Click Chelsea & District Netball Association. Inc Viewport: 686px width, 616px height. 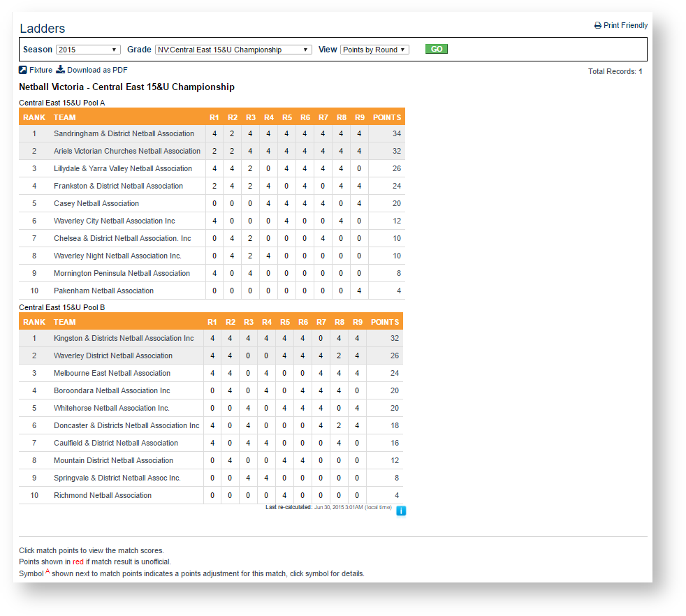pyautogui.click(x=122, y=238)
